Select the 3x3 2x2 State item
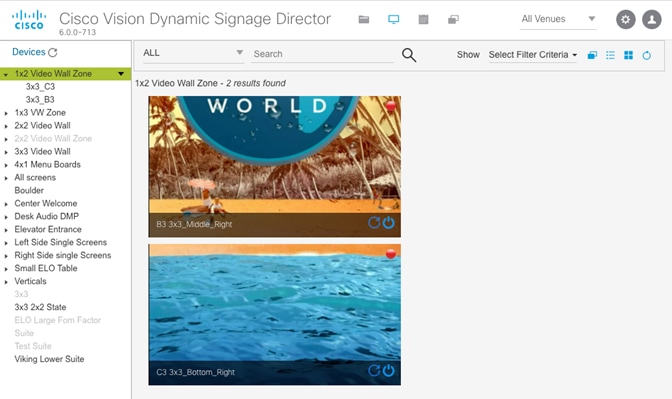The height and width of the screenshot is (399, 672). (x=40, y=307)
